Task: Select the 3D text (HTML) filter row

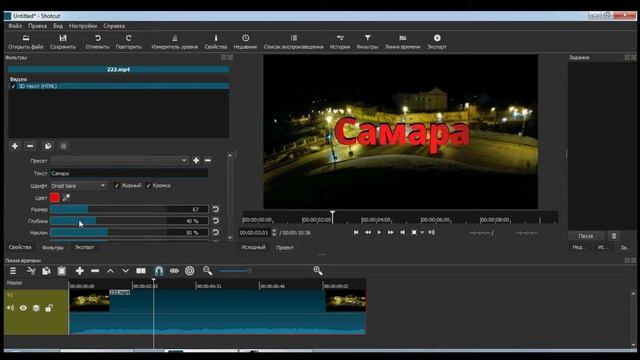Action: (118, 86)
